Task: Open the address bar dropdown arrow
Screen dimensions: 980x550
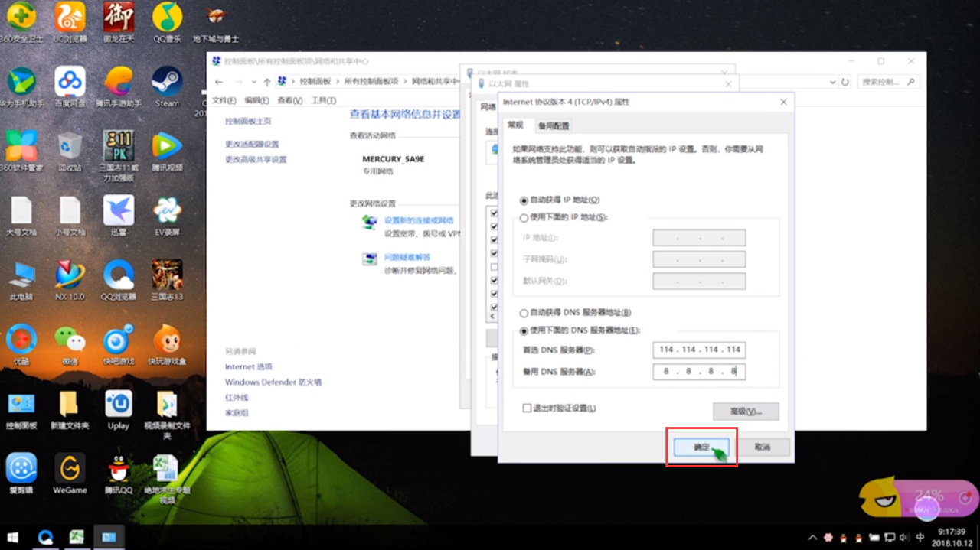Action: 832,81
